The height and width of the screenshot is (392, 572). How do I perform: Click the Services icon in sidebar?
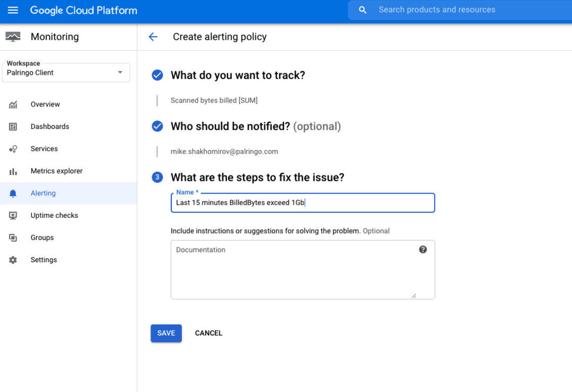pos(13,149)
